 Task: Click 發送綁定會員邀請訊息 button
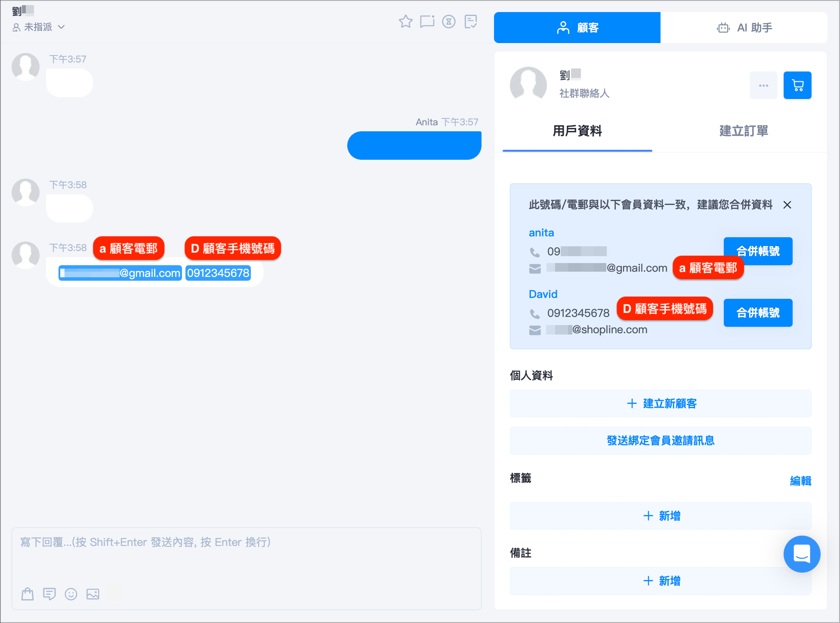point(661,440)
